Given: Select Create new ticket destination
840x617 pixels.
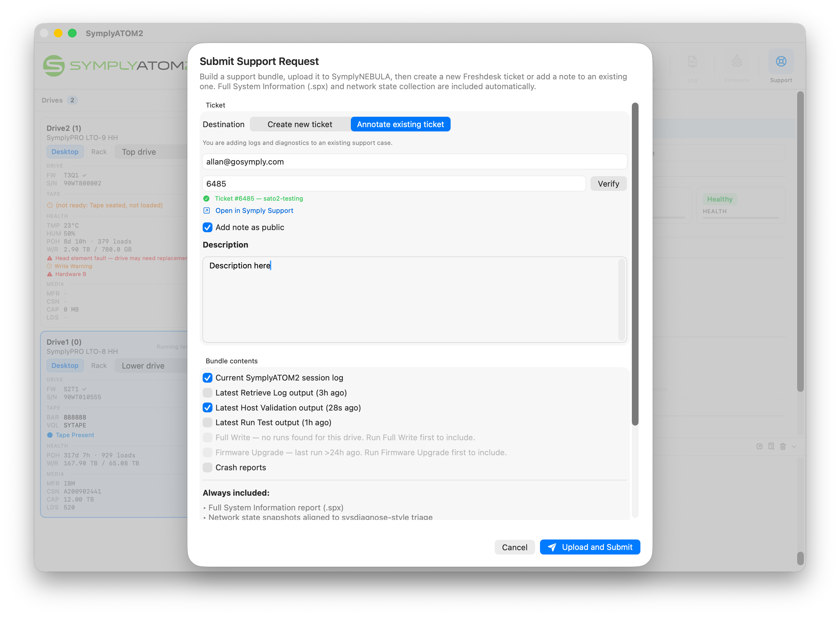Looking at the screenshot, I should [300, 124].
